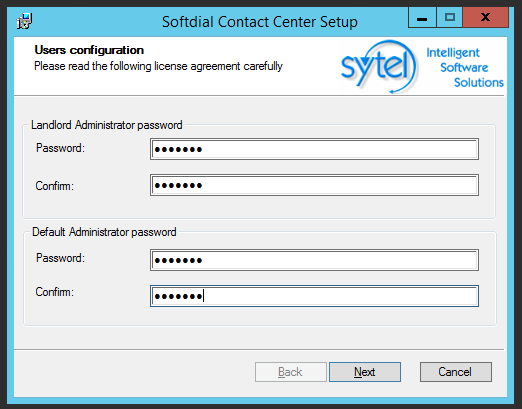Image resolution: width=522 pixels, height=409 pixels.
Task: Focus the Default Administrator Password field
Action: [314, 260]
